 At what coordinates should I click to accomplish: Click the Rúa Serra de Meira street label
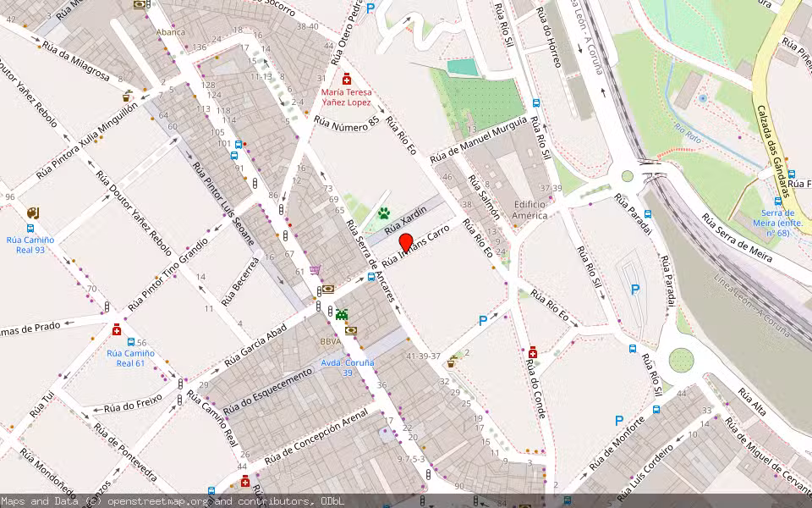737,237
